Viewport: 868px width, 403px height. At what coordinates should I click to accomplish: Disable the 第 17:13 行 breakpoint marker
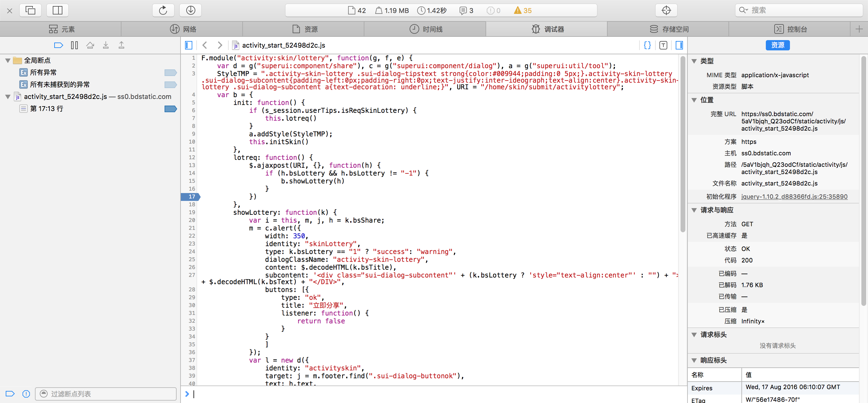pos(171,109)
